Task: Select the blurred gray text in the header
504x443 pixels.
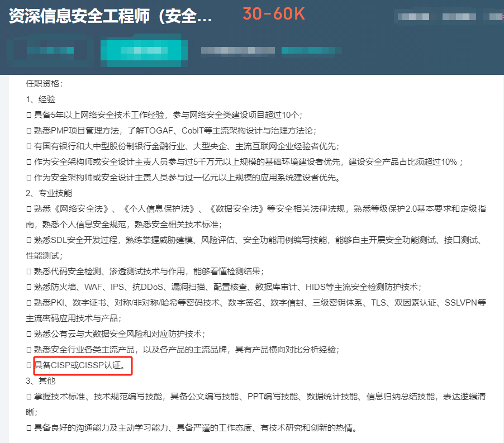Action: [x=238, y=50]
